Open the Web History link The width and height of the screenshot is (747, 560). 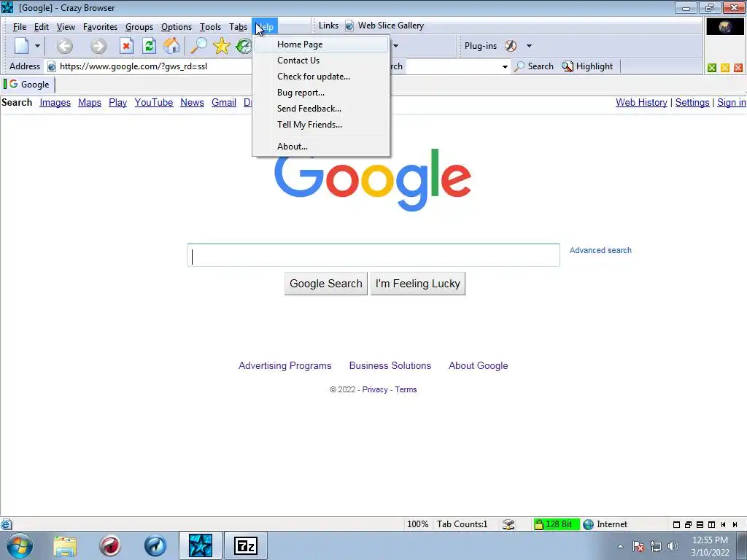[641, 102]
